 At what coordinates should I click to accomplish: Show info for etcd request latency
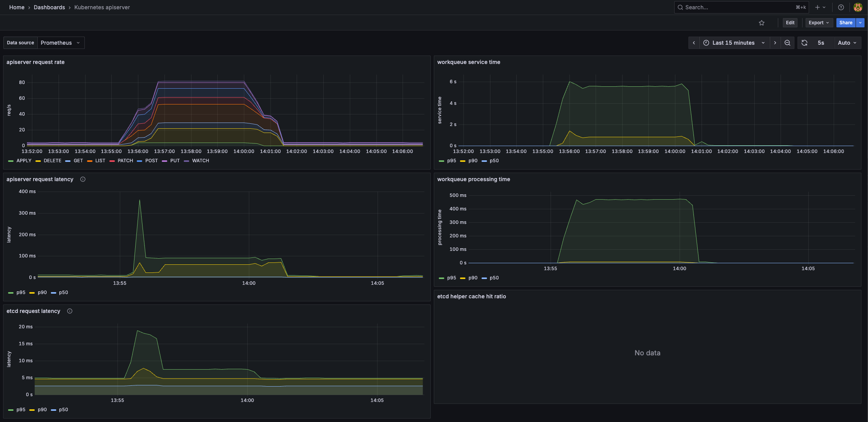coord(70,311)
